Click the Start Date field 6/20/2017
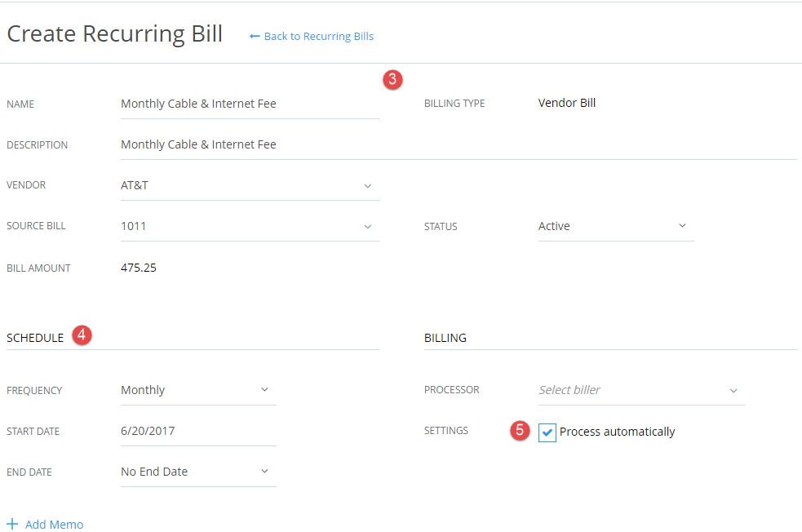802x532 pixels. click(x=198, y=431)
